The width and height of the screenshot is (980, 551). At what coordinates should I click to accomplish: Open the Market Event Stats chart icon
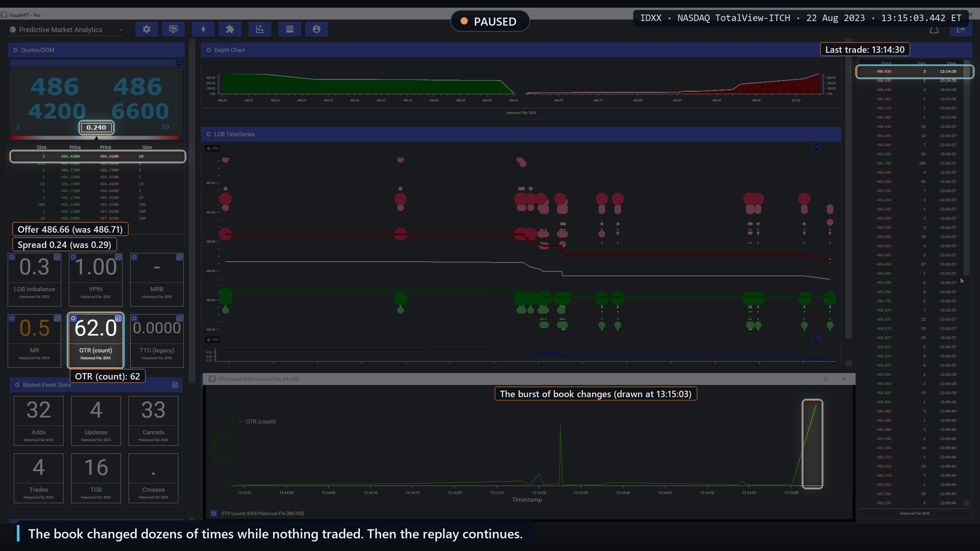(x=175, y=385)
